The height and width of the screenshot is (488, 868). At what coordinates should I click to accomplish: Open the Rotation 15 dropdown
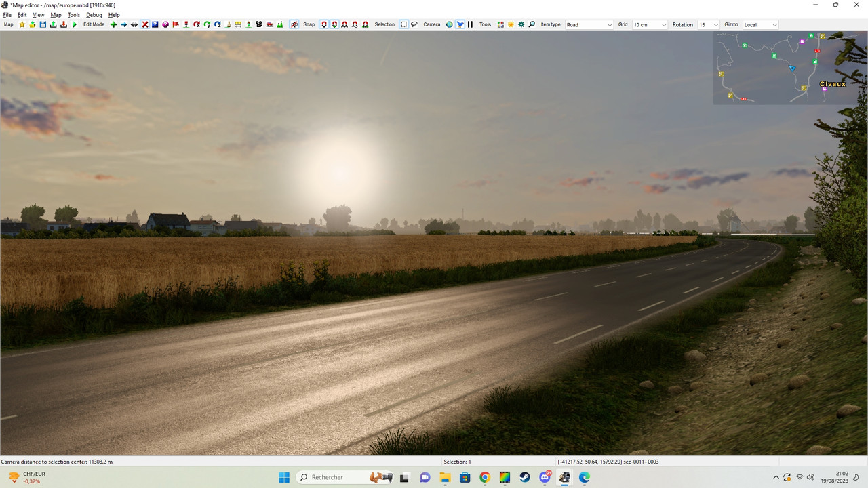point(709,24)
